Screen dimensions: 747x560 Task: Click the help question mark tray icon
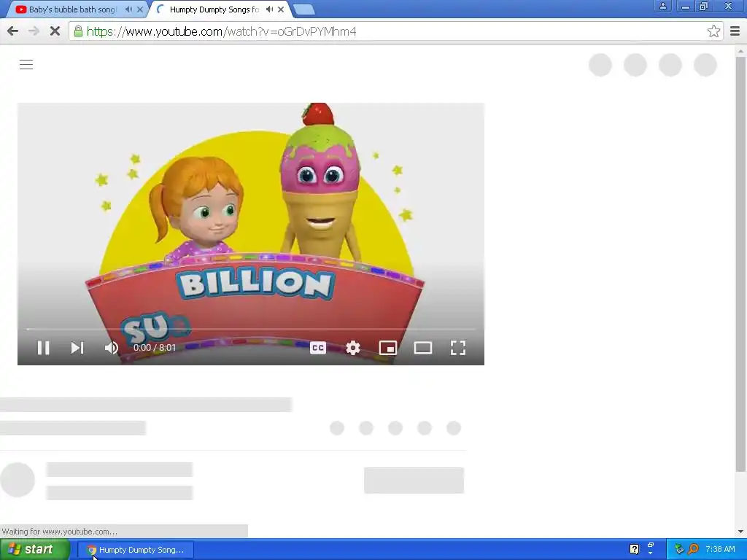point(634,549)
